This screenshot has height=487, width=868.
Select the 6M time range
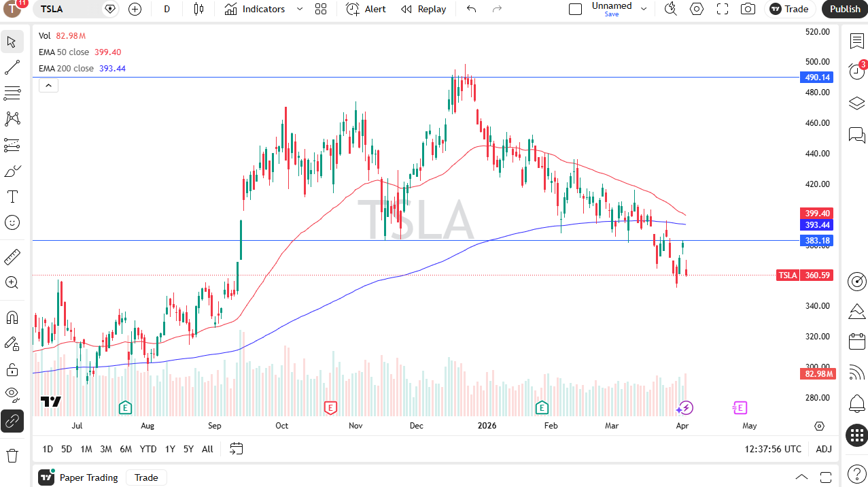126,449
